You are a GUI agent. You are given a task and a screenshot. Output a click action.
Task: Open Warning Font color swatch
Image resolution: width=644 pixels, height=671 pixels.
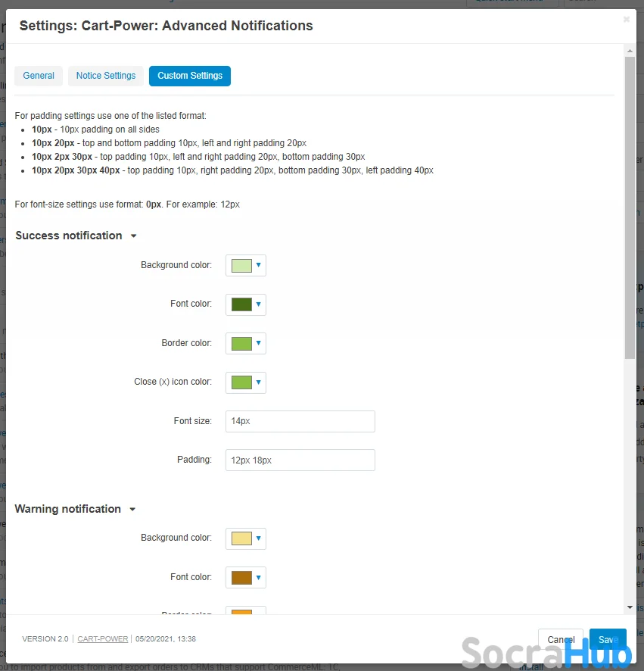tap(241, 578)
